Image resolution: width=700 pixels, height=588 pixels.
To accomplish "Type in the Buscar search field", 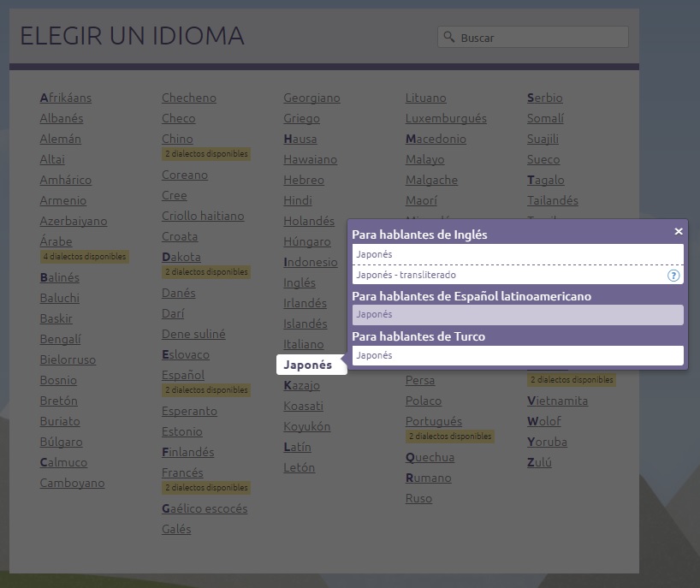I will point(539,38).
